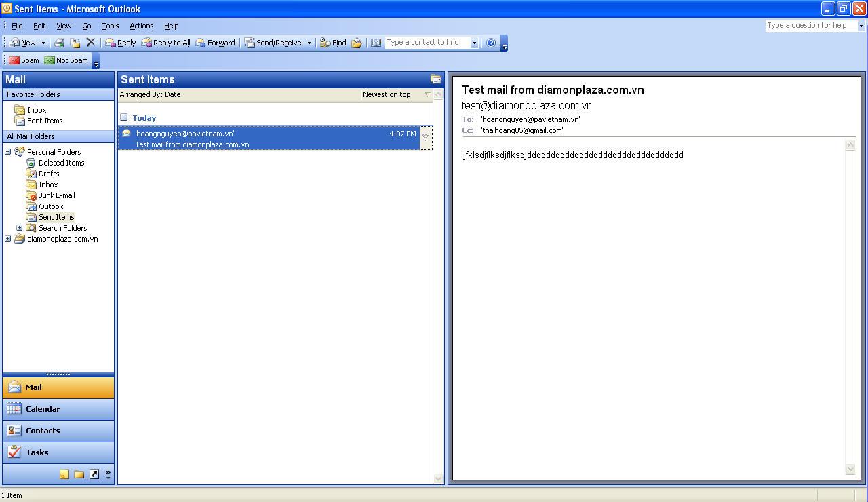
Task: Click thaihoang85@gmail.com Cc address
Action: 522,130
